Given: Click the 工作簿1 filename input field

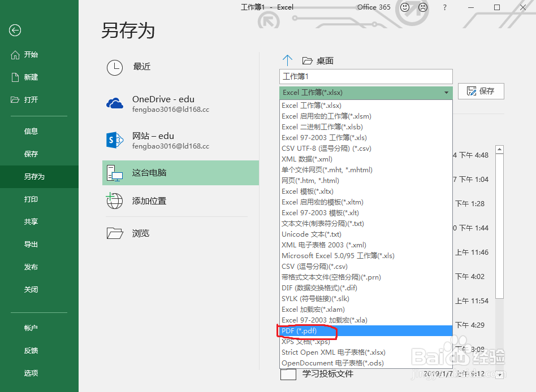Looking at the screenshot, I should click(x=365, y=76).
